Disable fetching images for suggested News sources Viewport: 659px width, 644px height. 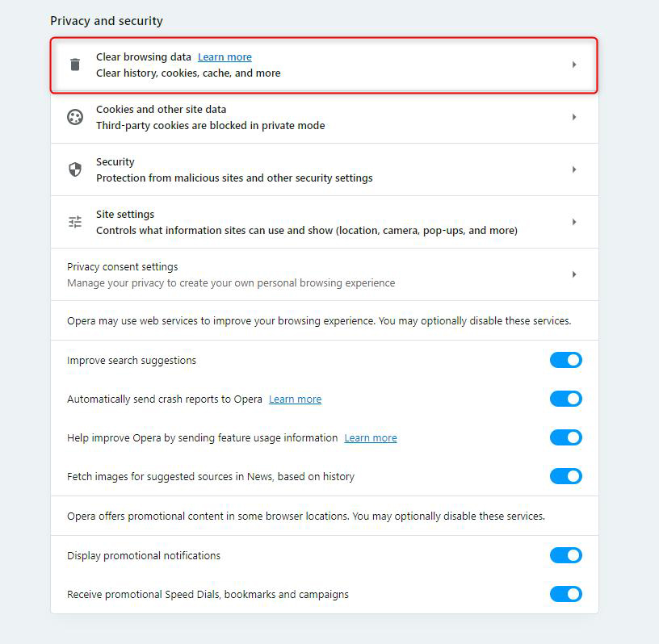pyautogui.click(x=565, y=476)
